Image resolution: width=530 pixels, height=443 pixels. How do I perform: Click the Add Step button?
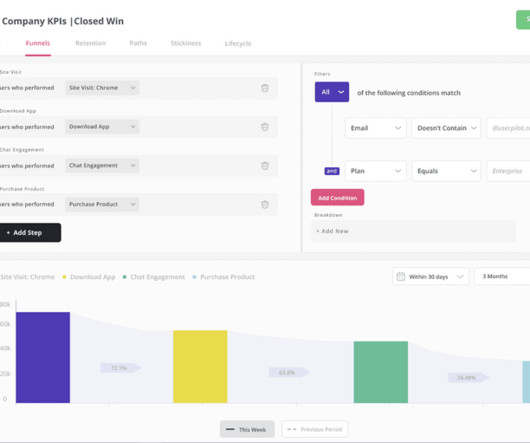click(x=30, y=232)
